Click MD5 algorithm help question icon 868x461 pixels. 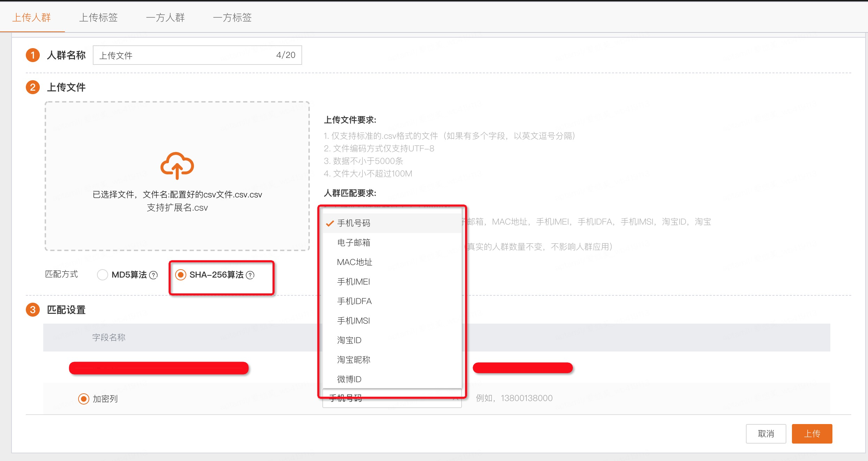click(154, 275)
